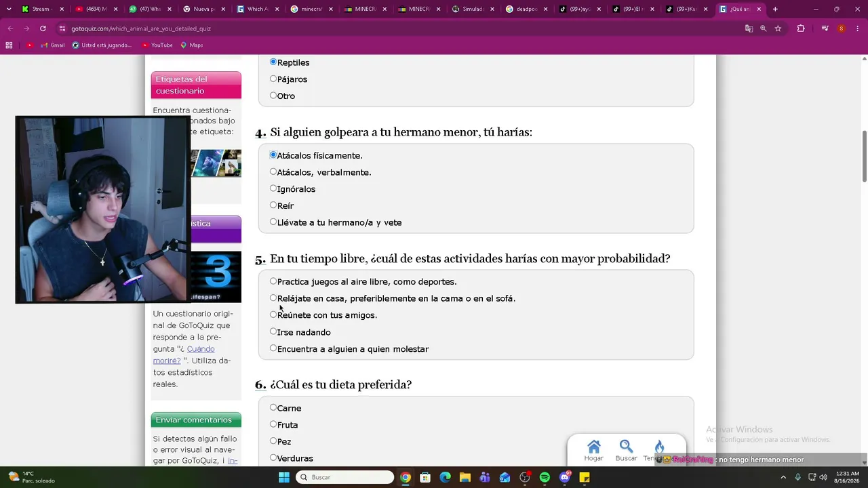Click the 'Enviar comentarios' sidebar header

tap(196, 420)
